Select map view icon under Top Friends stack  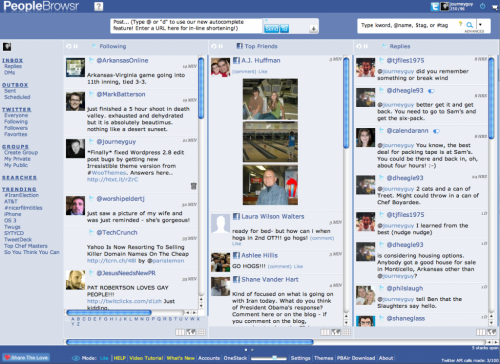point(336,332)
